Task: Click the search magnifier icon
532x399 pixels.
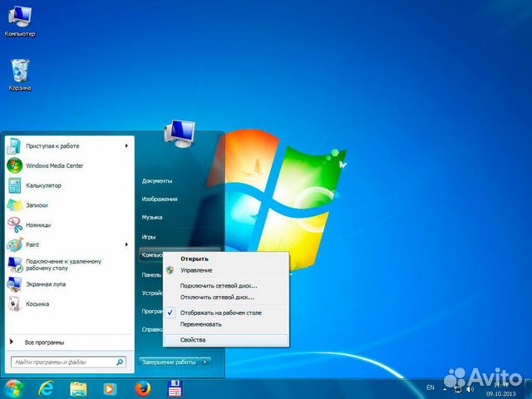Action: (120, 362)
